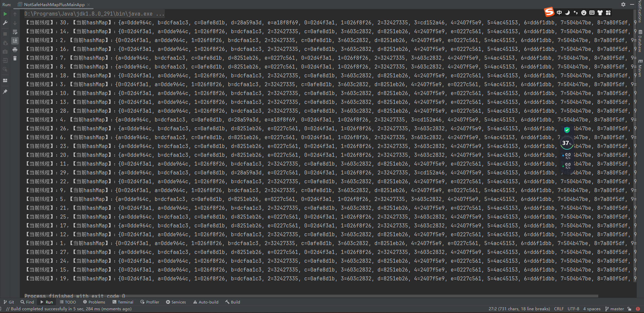This screenshot has height=313, width=644.
Task: Click Up the Stack Trace arrow
Action: pos(15,14)
